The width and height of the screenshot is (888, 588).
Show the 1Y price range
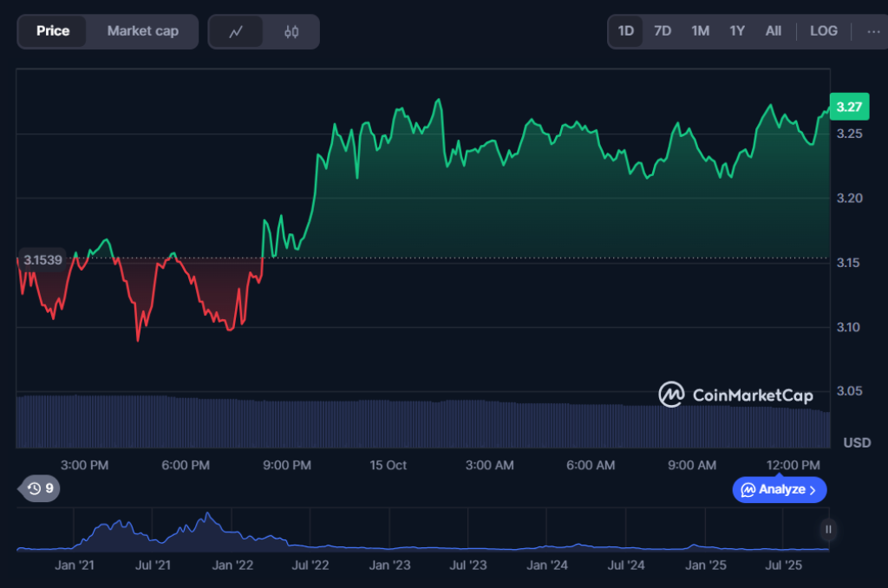[x=737, y=31]
